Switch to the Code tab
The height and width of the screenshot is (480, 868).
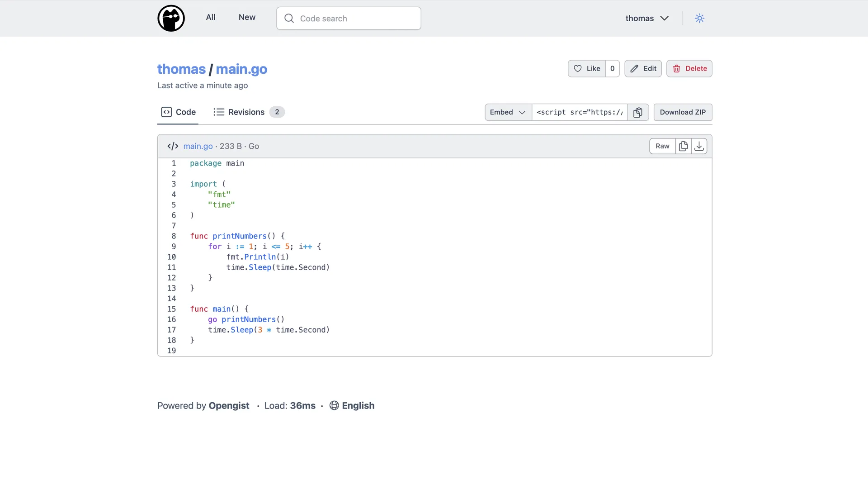click(179, 112)
